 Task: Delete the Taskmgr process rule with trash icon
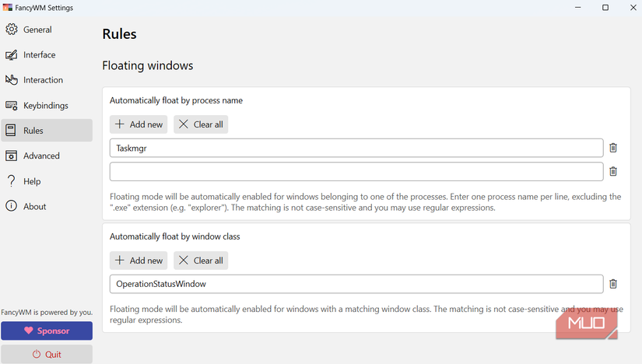613,148
